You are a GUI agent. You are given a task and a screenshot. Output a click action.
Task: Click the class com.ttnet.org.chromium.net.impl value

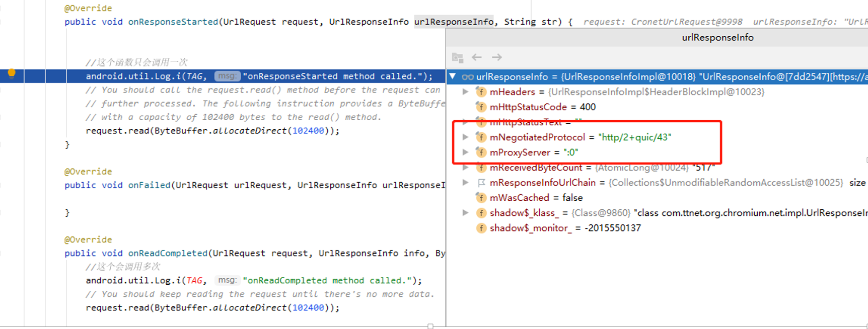pyautogui.click(x=751, y=213)
